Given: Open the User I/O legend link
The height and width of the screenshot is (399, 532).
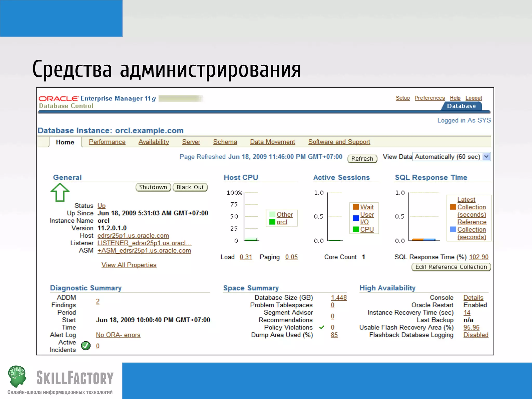Looking at the screenshot, I should click(x=367, y=218).
